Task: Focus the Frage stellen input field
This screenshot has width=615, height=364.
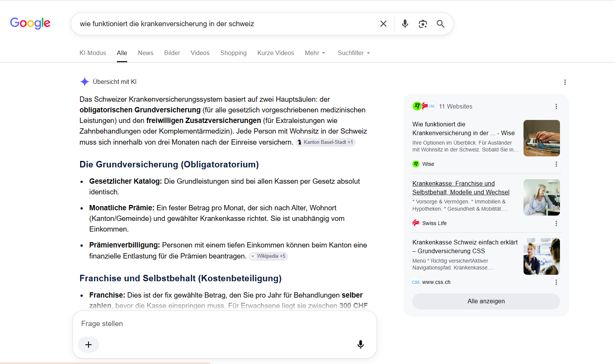Action: 224,324
